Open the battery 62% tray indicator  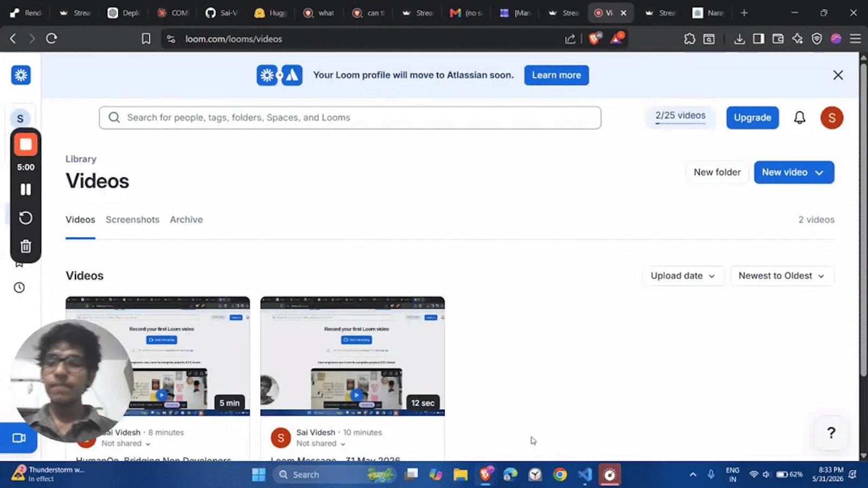pyautogui.click(x=789, y=474)
